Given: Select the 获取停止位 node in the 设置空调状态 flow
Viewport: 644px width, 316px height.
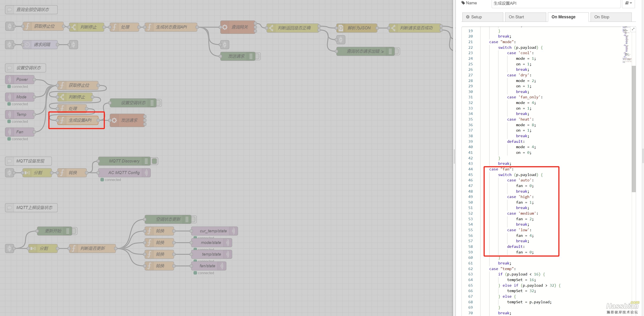Looking at the screenshot, I should 78,85.
